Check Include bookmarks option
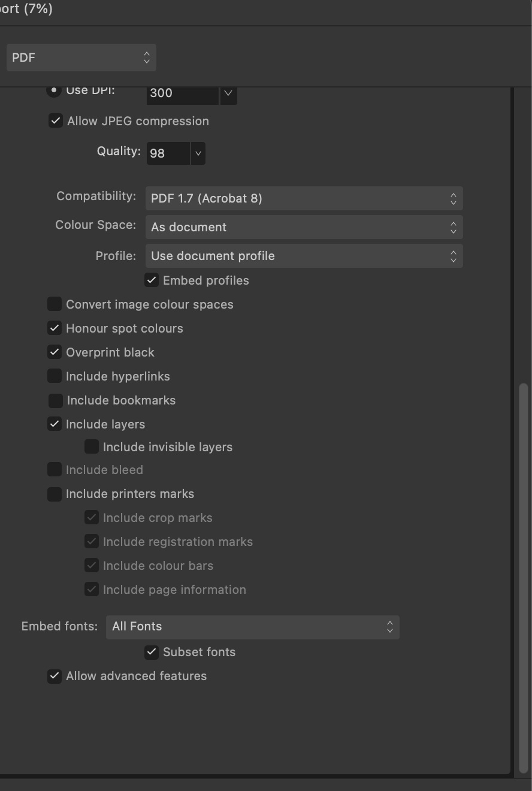This screenshot has height=791, width=532. [x=56, y=400]
